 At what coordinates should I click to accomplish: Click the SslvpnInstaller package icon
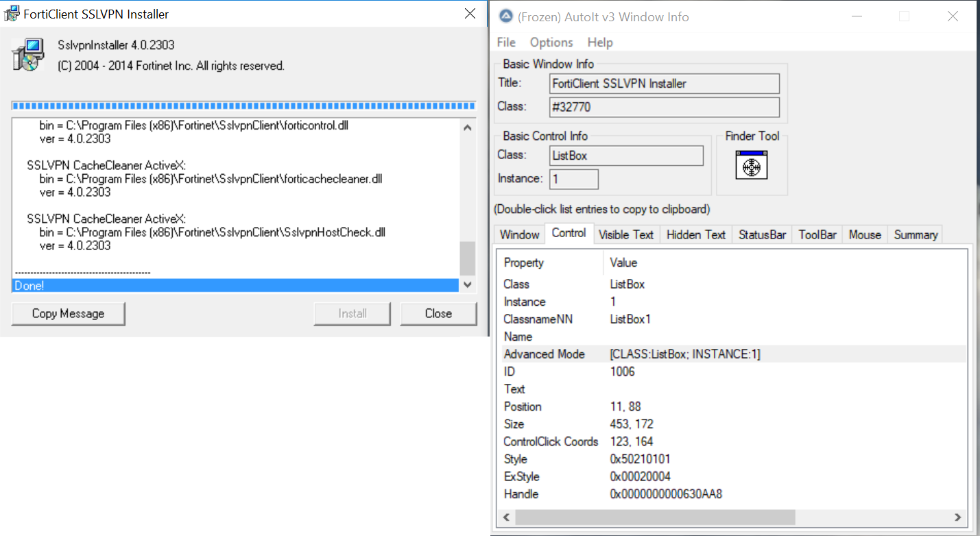click(29, 55)
